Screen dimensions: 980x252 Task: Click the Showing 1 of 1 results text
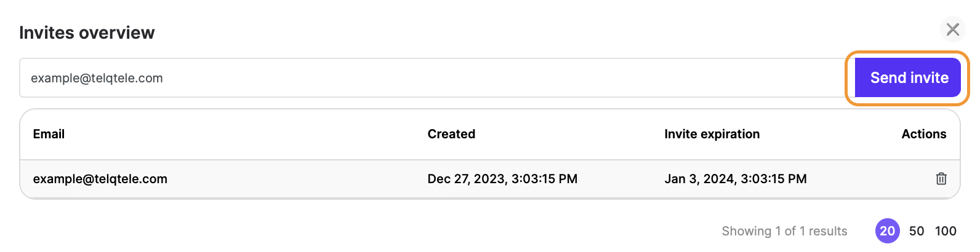pos(784,231)
